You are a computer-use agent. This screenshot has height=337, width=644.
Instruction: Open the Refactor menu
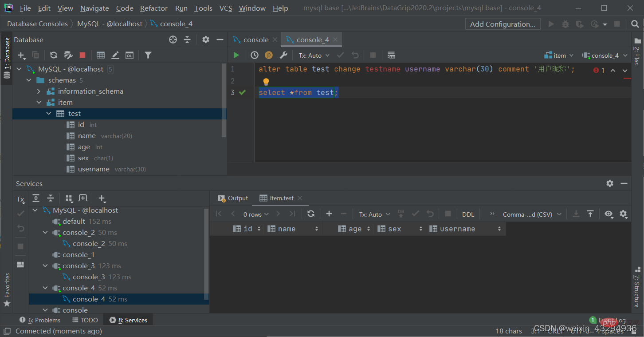(x=154, y=8)
